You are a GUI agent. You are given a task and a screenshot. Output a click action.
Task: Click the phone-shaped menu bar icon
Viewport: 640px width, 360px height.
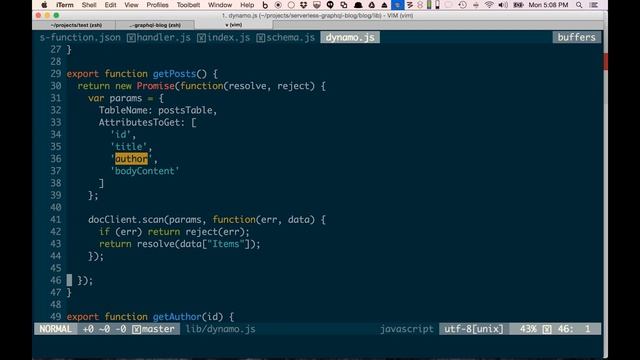(x=438, y=5)
